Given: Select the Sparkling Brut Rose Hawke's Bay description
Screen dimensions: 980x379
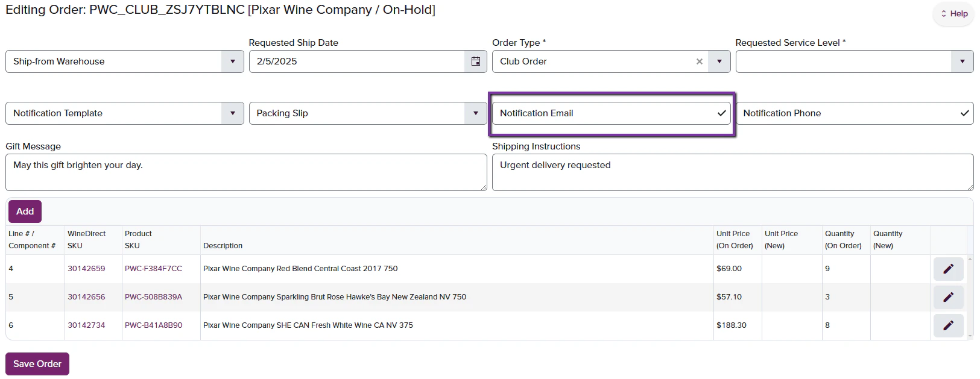Looking at the screenshot, I should 335,297.
